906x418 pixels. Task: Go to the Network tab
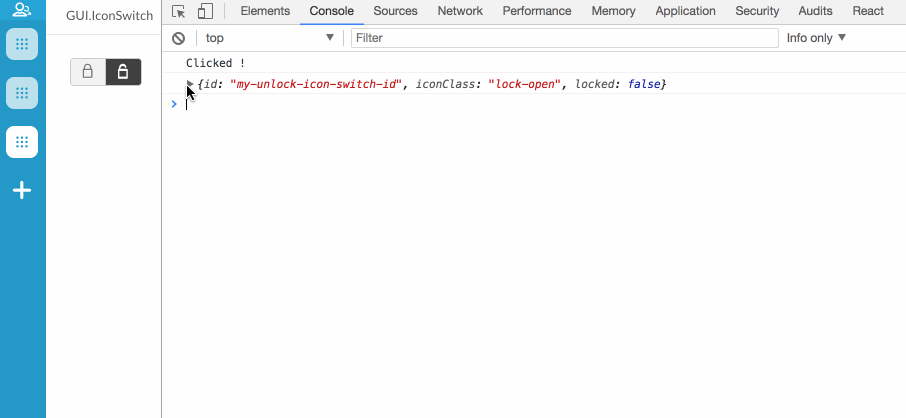pyautogui.click(x=460, y=11)
